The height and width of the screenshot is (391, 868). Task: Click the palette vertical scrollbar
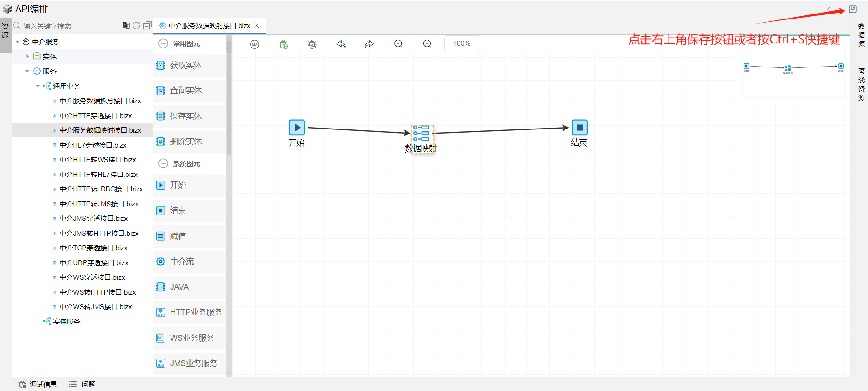pyautogui.click(x=229, y=97)
